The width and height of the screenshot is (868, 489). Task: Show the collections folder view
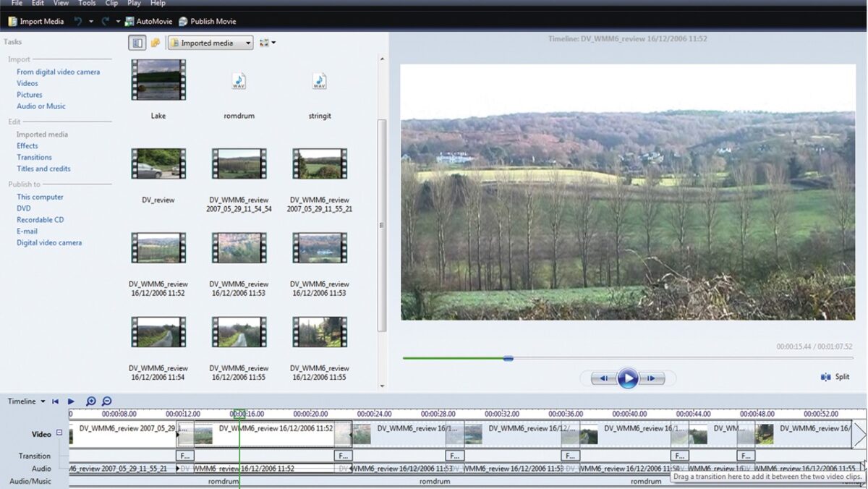[x=155, y=43]
